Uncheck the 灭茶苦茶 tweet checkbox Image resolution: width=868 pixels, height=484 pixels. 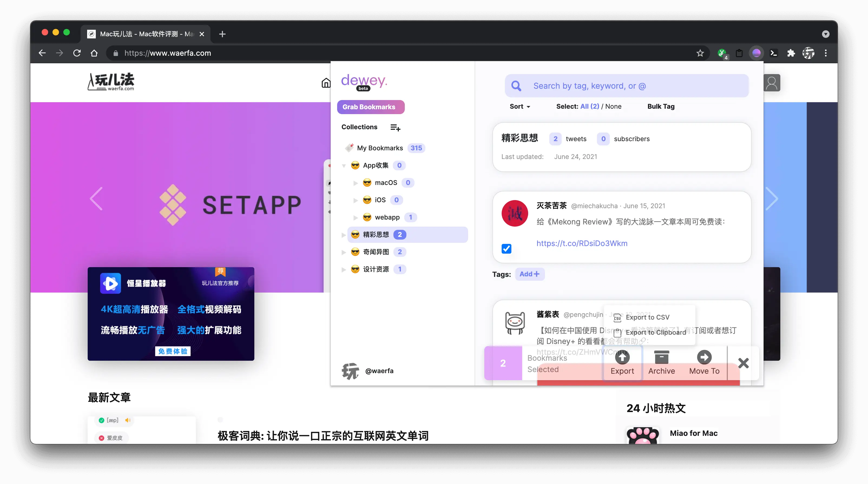507,248
